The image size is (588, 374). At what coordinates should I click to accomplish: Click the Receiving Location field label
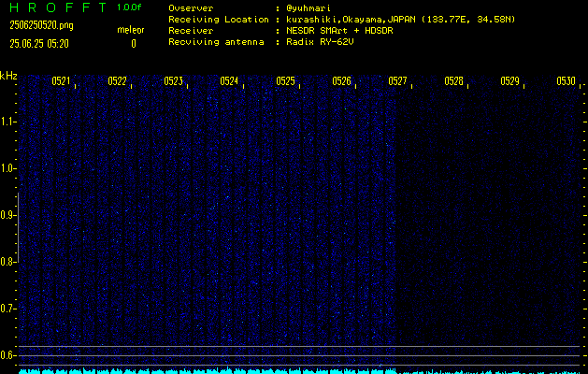pyautogui.click(x=219, y=20)
